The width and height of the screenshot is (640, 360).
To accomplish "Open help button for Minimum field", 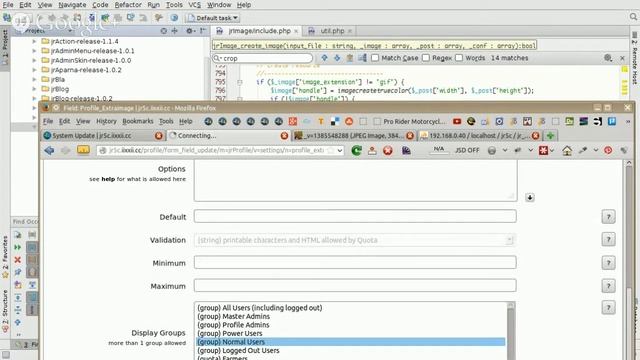I will pyautogui.click(x=608, y=263).
